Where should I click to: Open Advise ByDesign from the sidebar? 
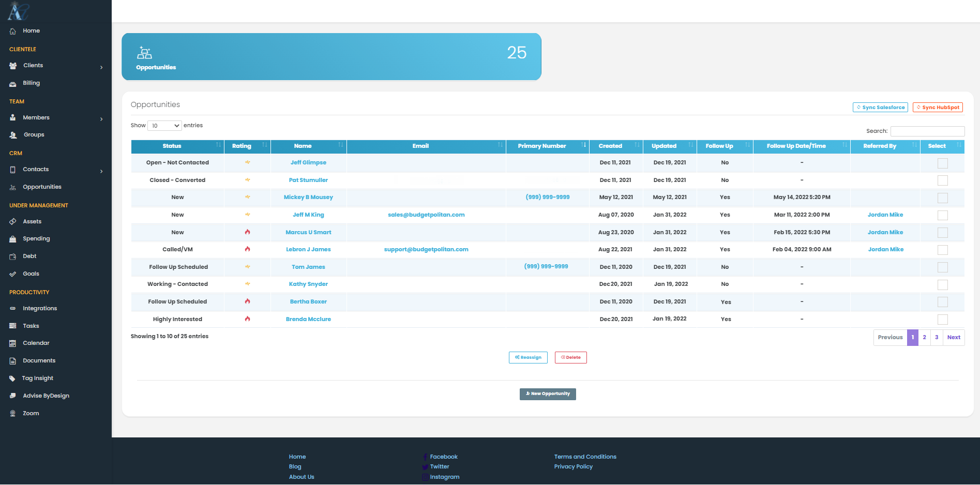click(x=12, y=396)
